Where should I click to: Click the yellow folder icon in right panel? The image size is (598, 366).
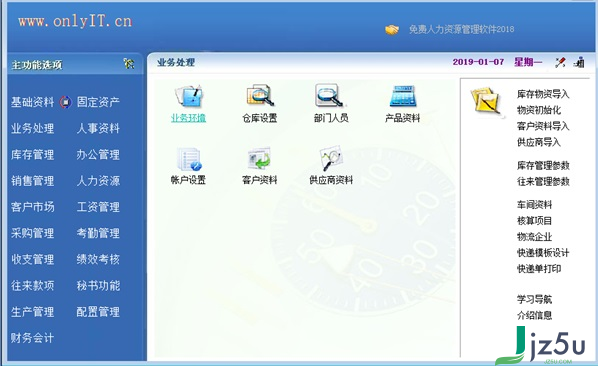click(x=485, y=101)
